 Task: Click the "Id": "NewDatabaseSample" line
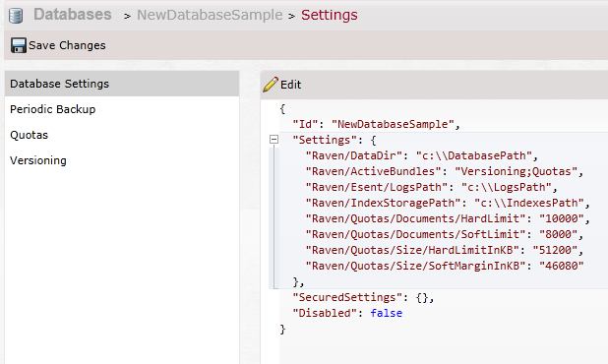click(376, 124)
